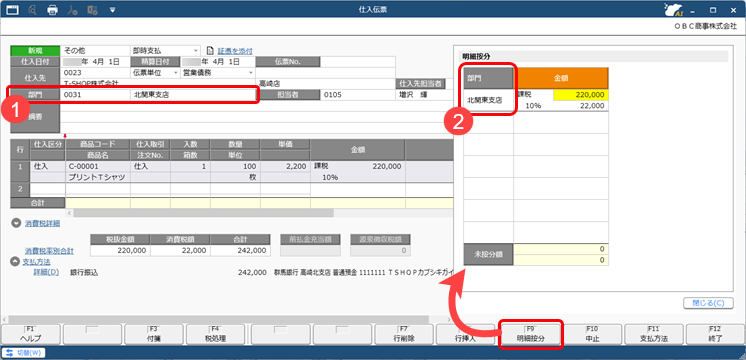This screenshot has height=360, width=746.
Task: Click the F12 終了 button
Action: 716,334
